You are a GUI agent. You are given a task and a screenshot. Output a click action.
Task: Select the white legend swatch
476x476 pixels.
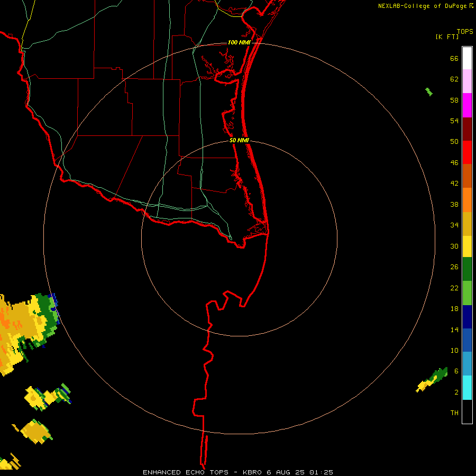pyautogui.click(x=467, y=58)
